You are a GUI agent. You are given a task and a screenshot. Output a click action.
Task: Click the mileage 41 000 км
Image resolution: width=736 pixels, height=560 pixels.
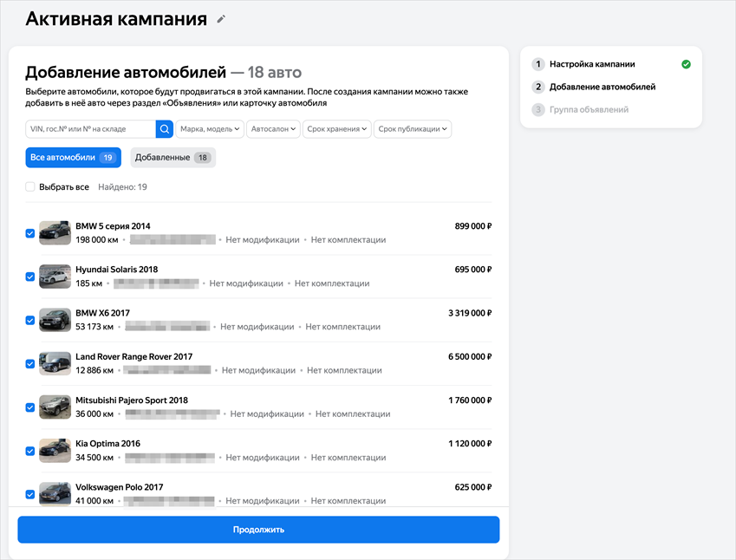(94, 501)
